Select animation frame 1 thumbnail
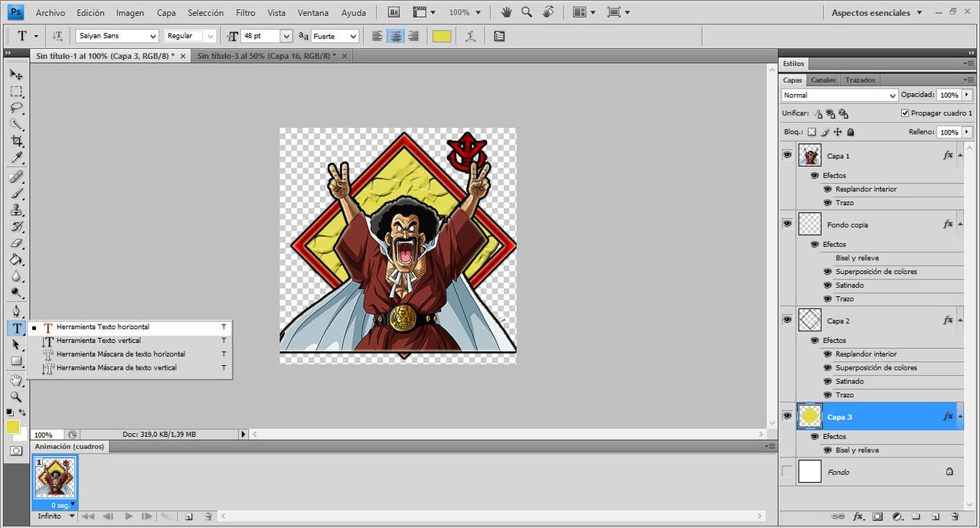Image resolution: width=980 pixels, height=528 pixels. click(54, 478)
